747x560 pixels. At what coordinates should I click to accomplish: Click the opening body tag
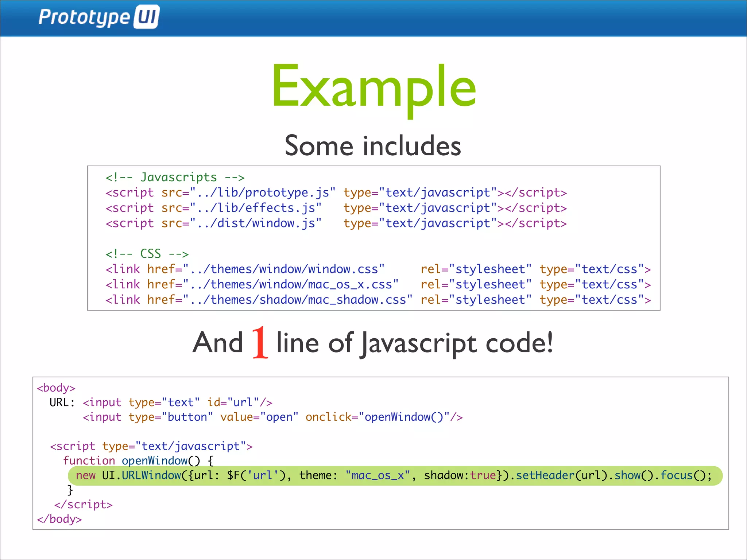[x=56, y=388]
